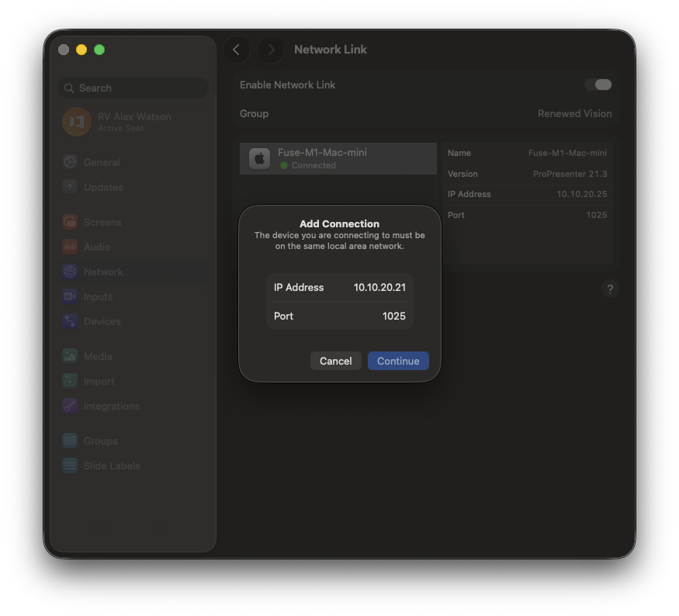The height and width of the screenshot is (616, 679).
Task: Click the Inputs camera icon
Action: 70,297
